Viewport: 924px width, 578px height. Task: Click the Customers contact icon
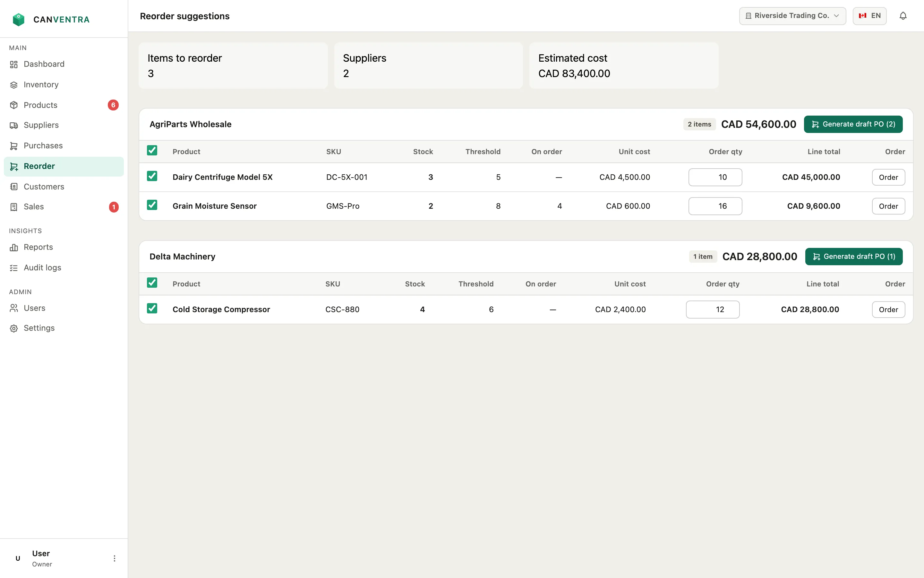[14, 187]
